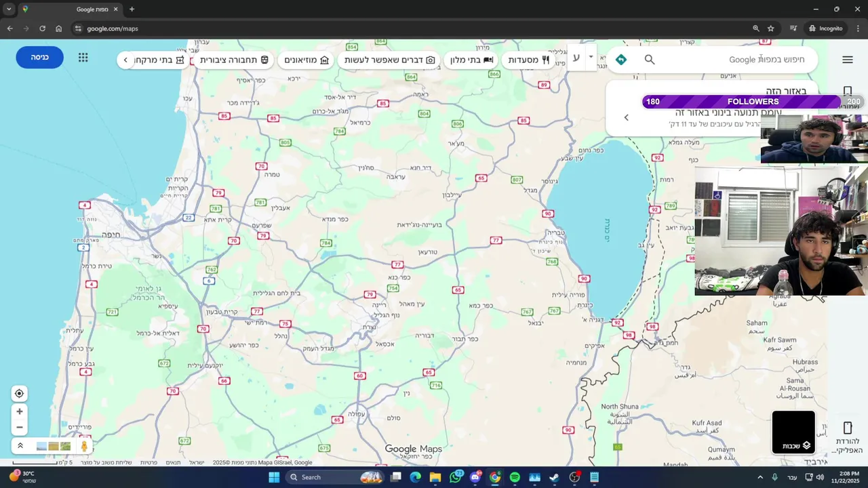Go back in browser history
The image size is (868, 488).
[x=9, y=28]
